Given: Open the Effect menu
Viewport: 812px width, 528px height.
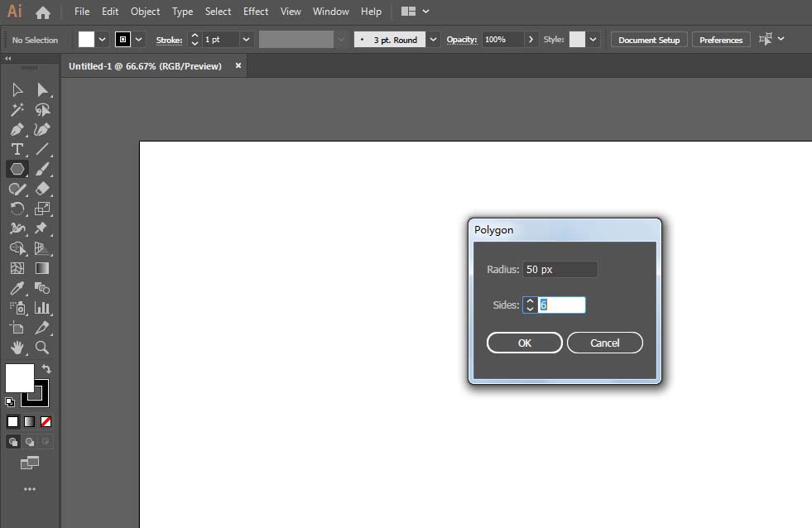Looking at the screenshot, I should pyautogui.click(x=256, y=12).
